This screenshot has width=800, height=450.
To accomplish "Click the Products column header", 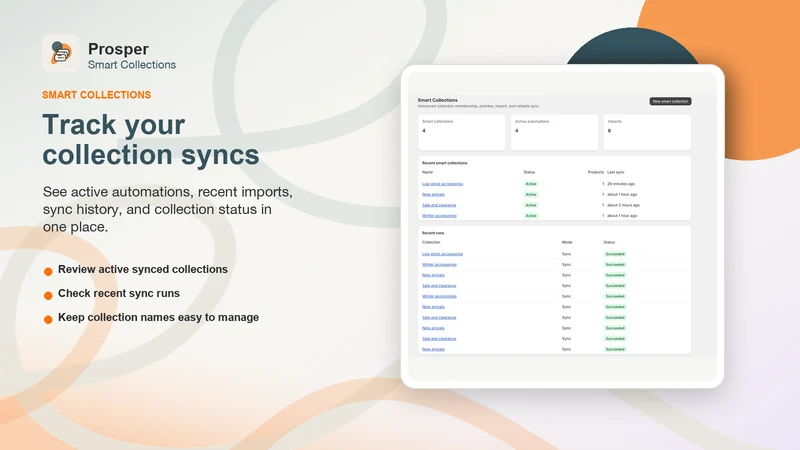I will [595, 172].
